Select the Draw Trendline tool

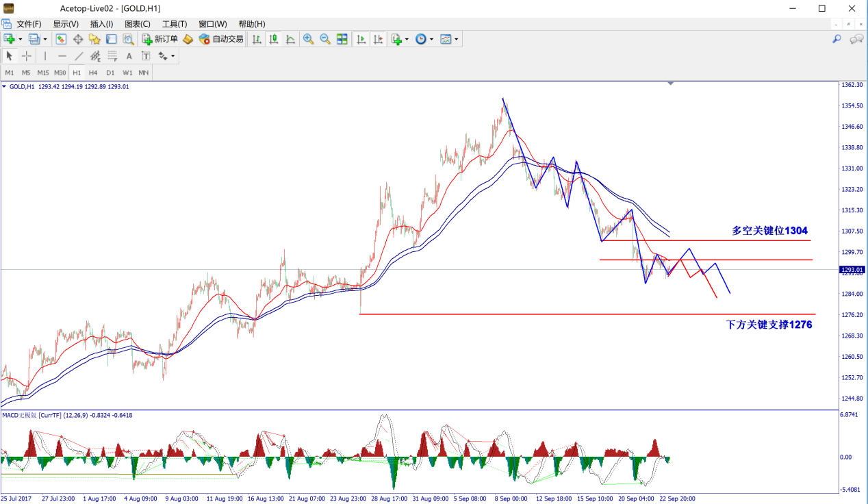click(79, 56)
